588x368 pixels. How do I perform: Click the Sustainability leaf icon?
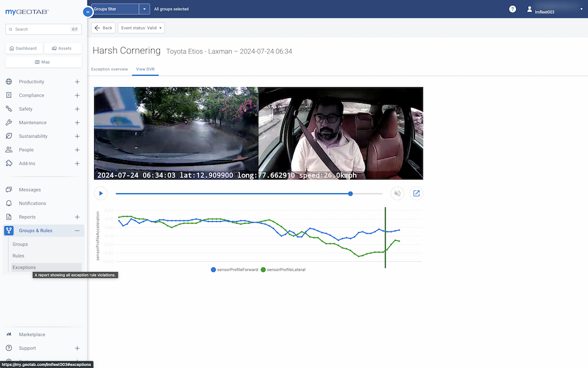(x=9, y=136)
